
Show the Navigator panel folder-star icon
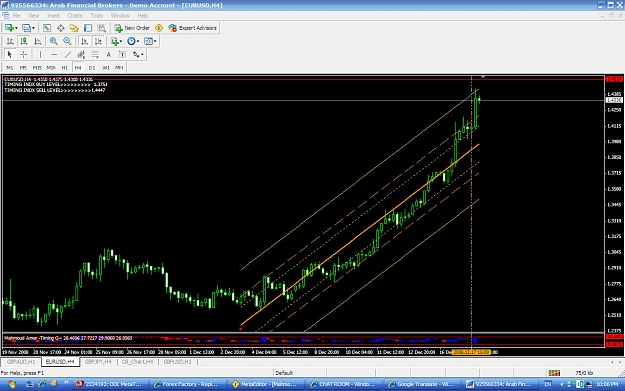tap(74, 28)
